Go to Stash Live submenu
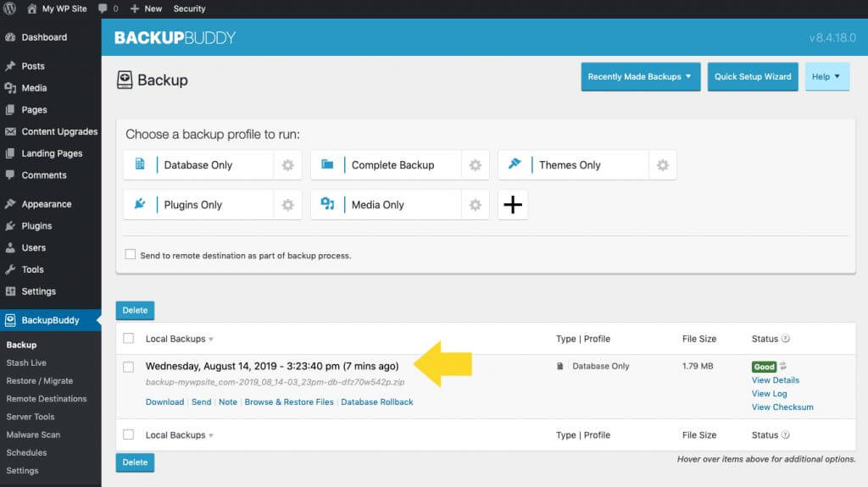 coord(26,362)
